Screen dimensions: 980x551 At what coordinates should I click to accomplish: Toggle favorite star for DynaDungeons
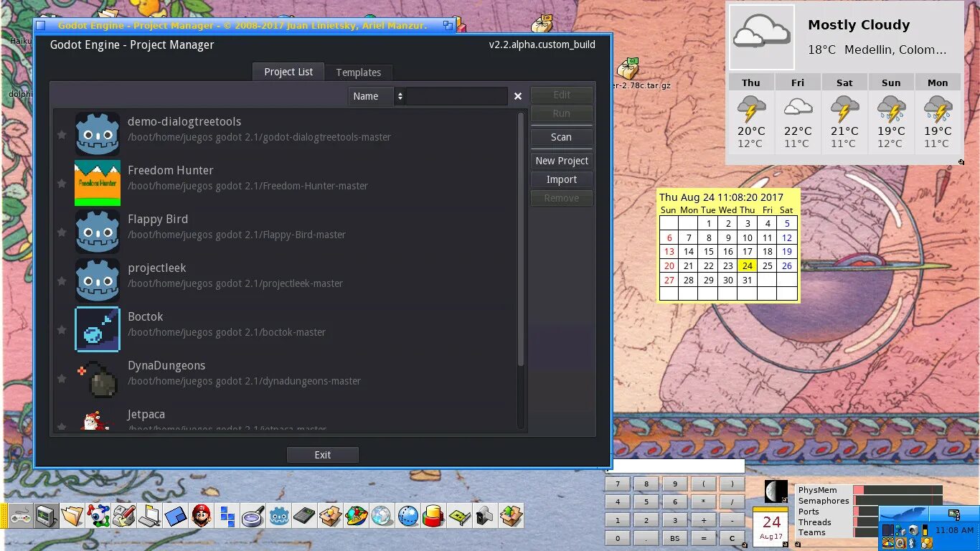(62, 378)
